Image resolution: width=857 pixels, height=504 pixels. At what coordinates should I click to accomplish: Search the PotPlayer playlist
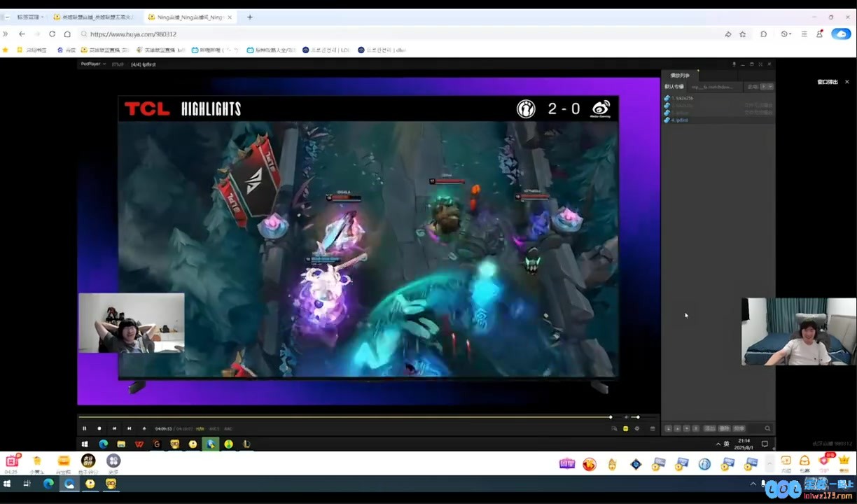767,428
